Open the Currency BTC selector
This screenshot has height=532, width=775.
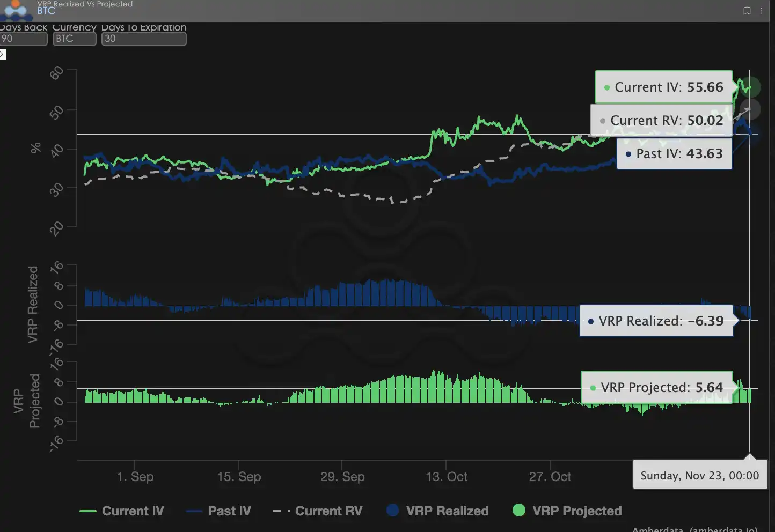point(74,39)
